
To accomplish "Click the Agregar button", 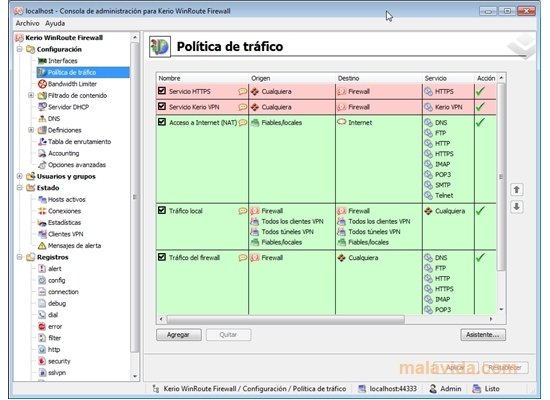I will [x=179, y=335].
